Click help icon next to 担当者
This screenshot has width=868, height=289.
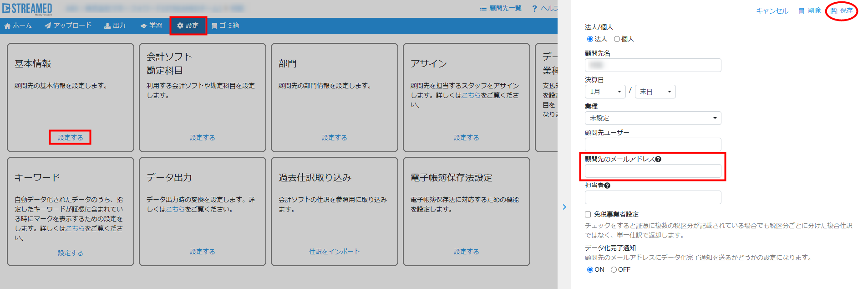coord(607,186)
